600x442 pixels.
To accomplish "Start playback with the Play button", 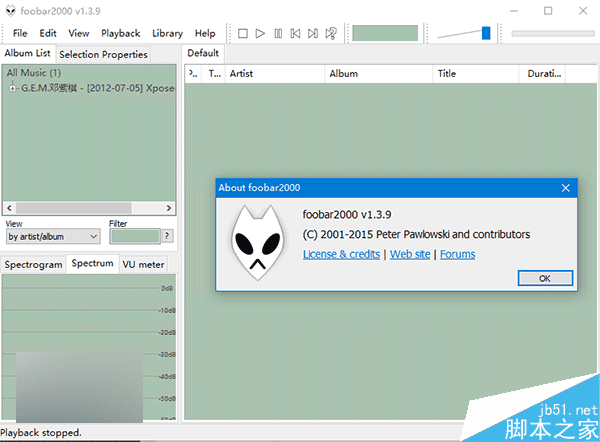I will tap(260, 34).
